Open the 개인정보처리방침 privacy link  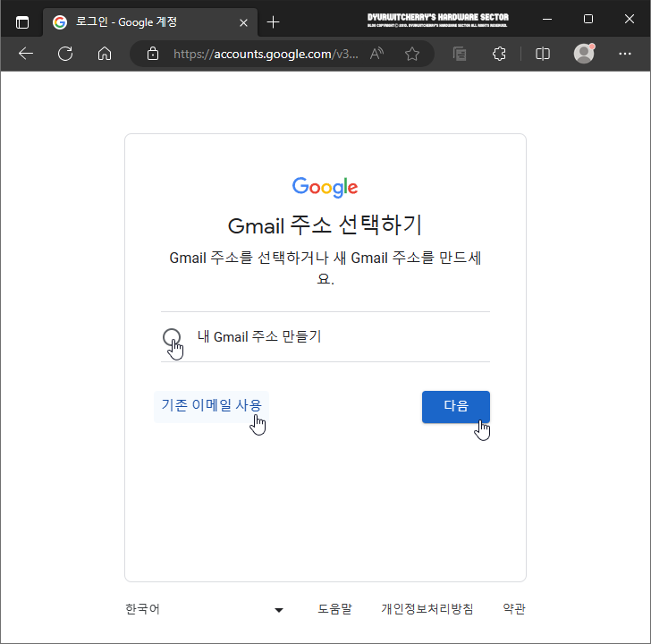(x=427, y=609)
